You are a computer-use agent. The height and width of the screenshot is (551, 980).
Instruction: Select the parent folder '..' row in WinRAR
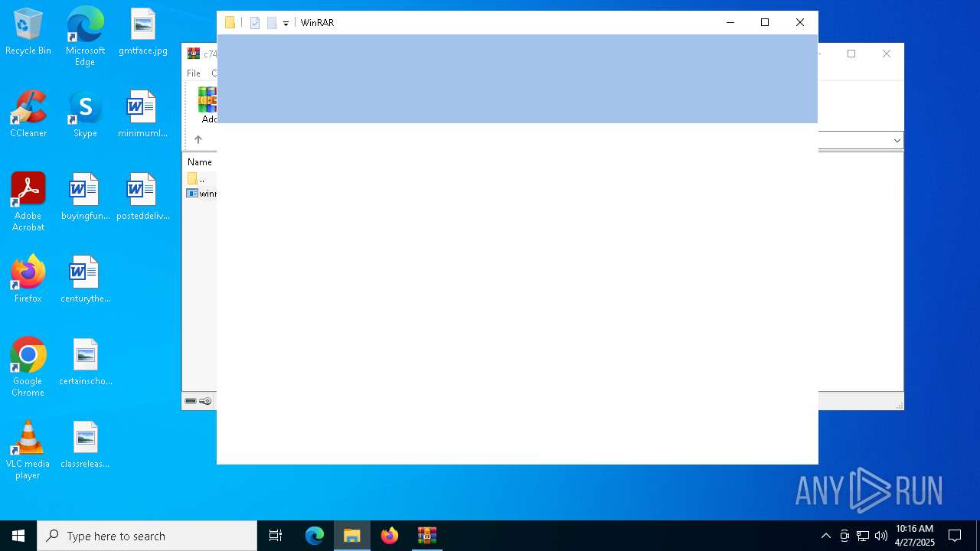[201, 179]
